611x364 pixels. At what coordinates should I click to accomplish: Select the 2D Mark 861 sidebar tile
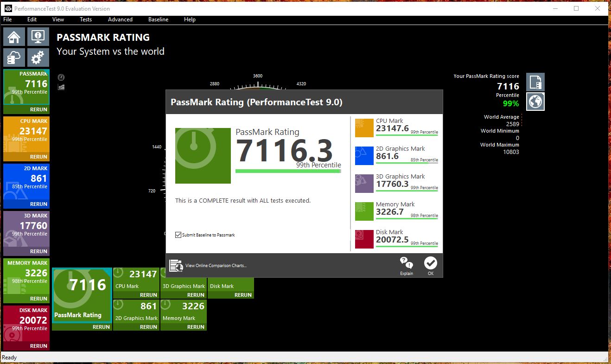[26, 182]
